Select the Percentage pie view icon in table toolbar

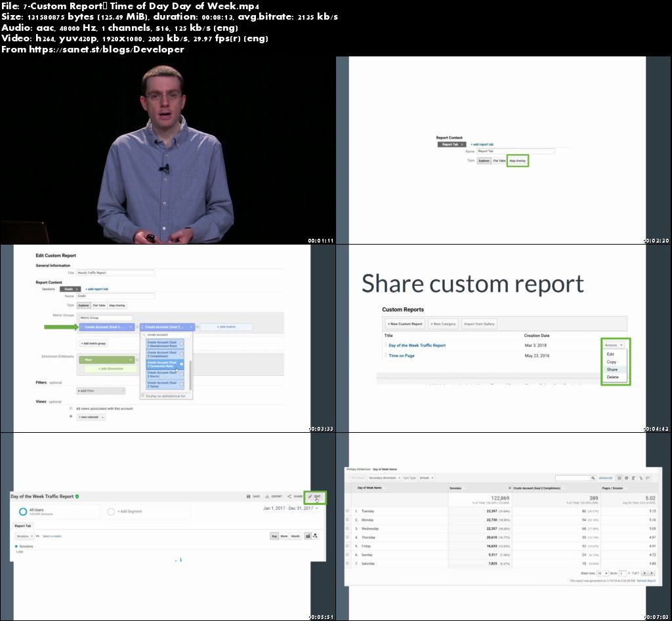click(627, 478)
